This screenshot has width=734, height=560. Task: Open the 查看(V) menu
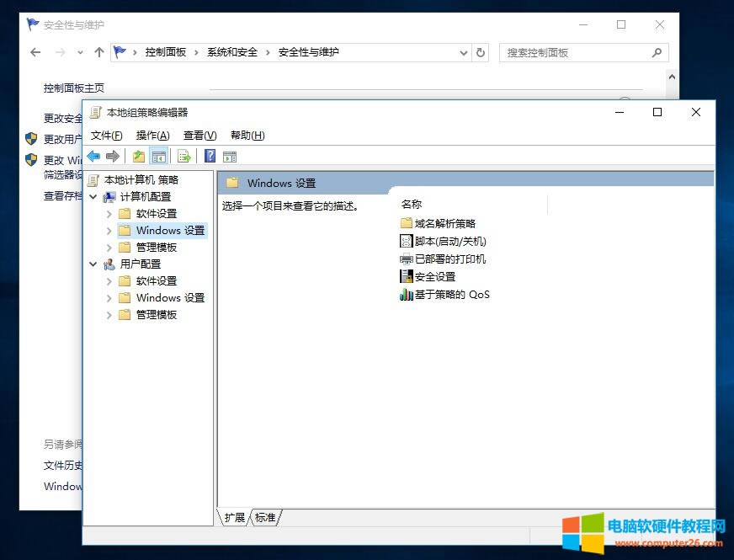[197, 135]
